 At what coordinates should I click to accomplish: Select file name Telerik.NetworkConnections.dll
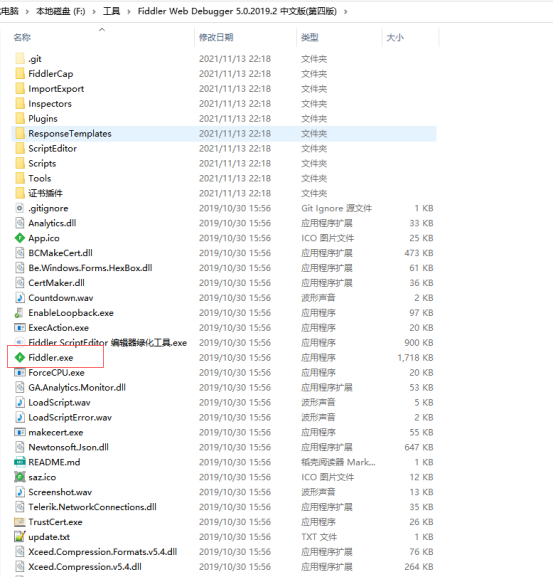[92, 507]
